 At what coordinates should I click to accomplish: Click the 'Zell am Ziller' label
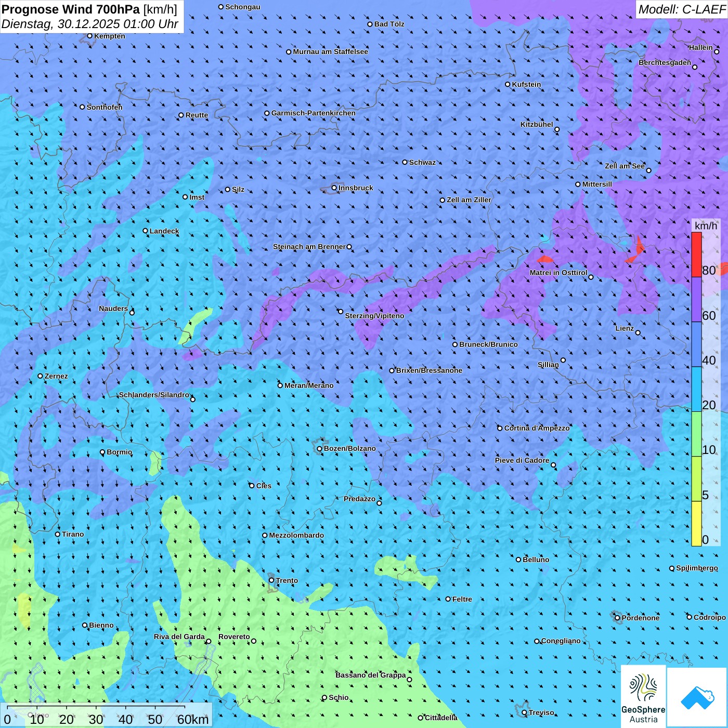469,200
